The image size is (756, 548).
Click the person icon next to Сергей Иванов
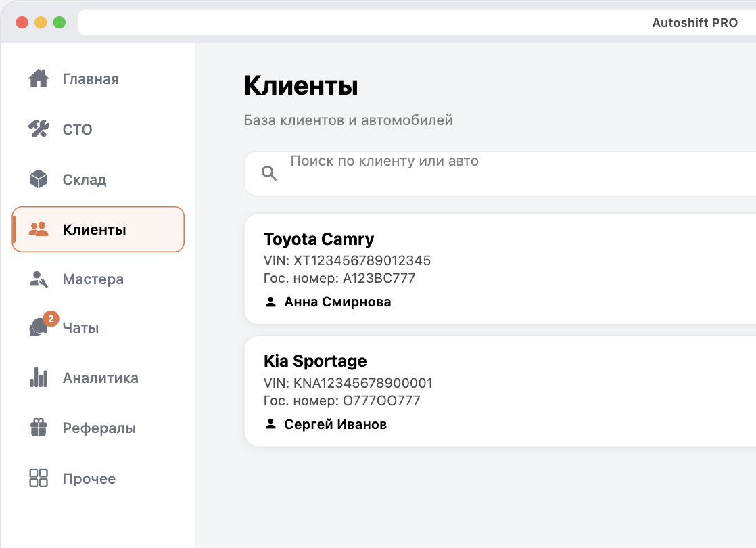[270, 424]
